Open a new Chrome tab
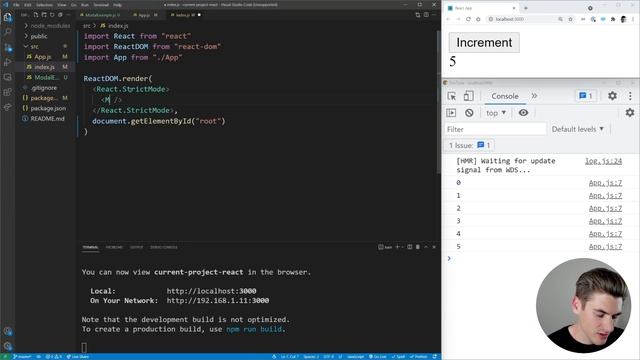 tap(526, 8)
